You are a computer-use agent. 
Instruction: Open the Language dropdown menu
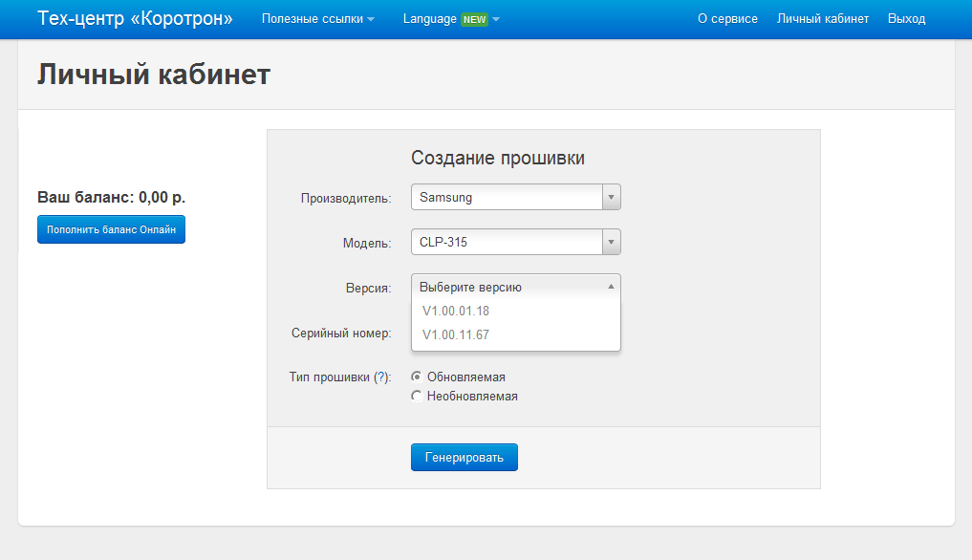point(451,19)
